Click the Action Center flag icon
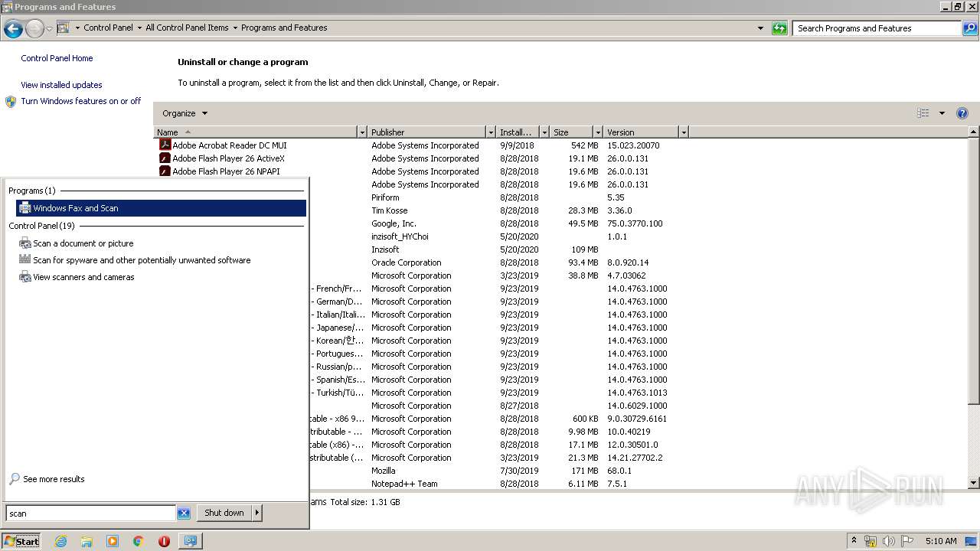Image resolution: width=980 pixels, height=551 pixels. 907,541
